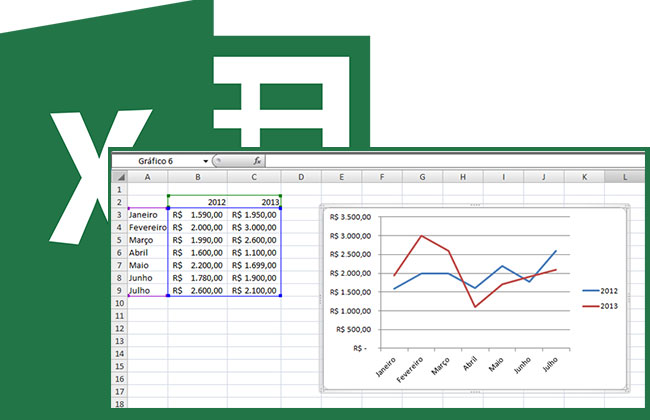Screen dimensions: 650x420
Task: Click cell with R$ 1.950,00
Action: click(x=254, y=215)
